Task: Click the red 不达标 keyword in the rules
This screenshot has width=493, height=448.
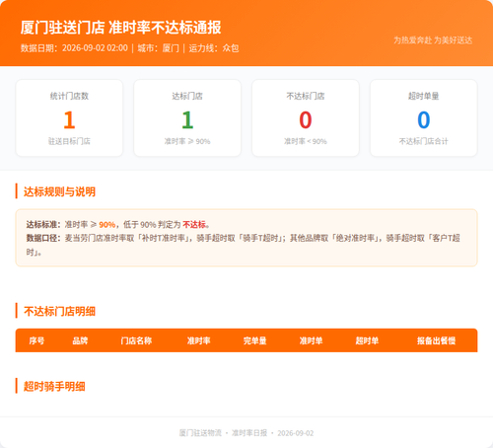Action: click(x=194, y=225)
